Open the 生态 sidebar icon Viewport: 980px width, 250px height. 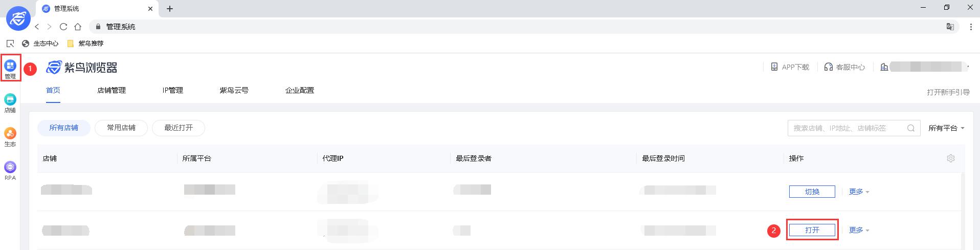point(10,136)
